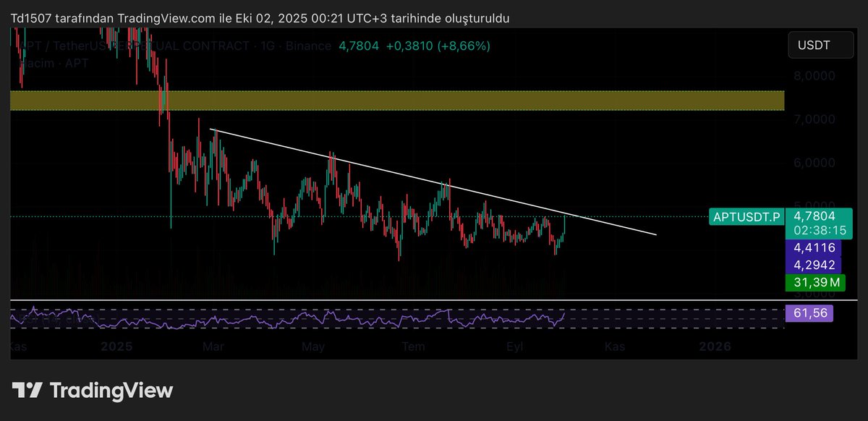Click the APTUSDT.P symbol price label

click(x=746, y=216)
